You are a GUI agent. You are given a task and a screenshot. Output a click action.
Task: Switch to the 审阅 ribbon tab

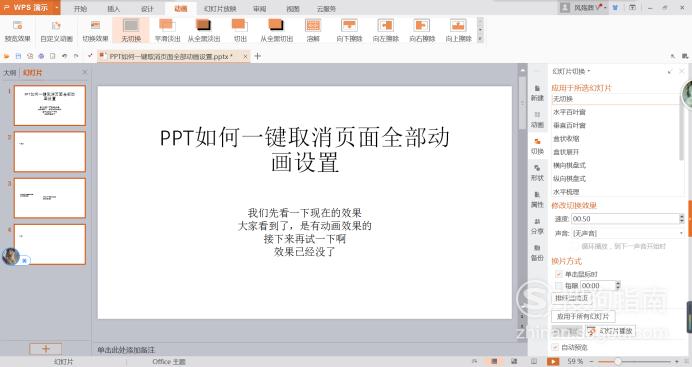(260, 8)
